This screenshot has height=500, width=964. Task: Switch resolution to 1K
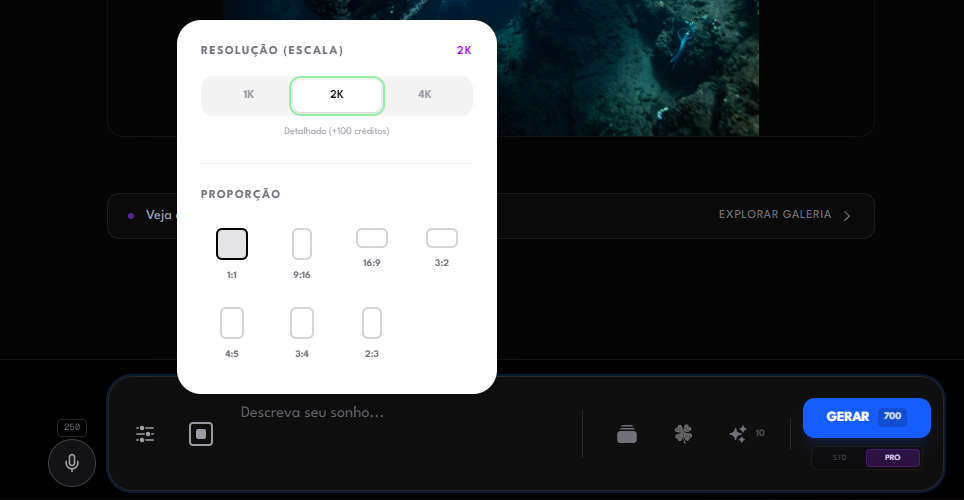[x=248, y=95]
